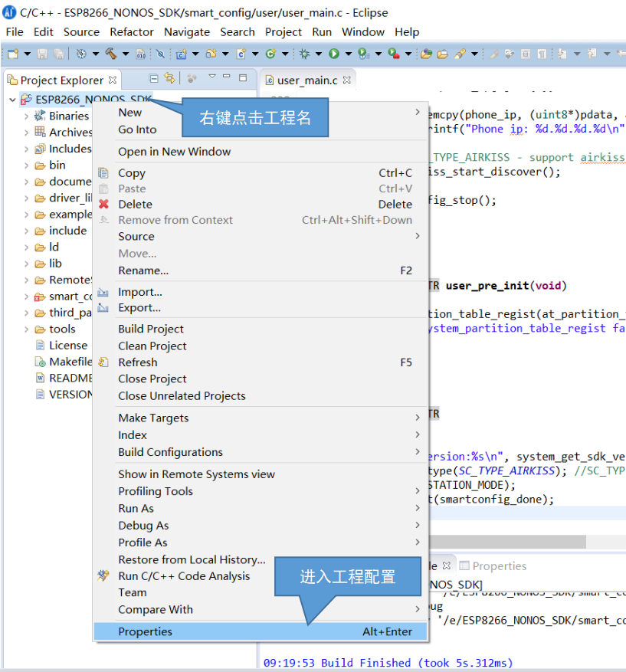
Task: Click the Search flashlight toolbar icon
Action: (460, 54)
